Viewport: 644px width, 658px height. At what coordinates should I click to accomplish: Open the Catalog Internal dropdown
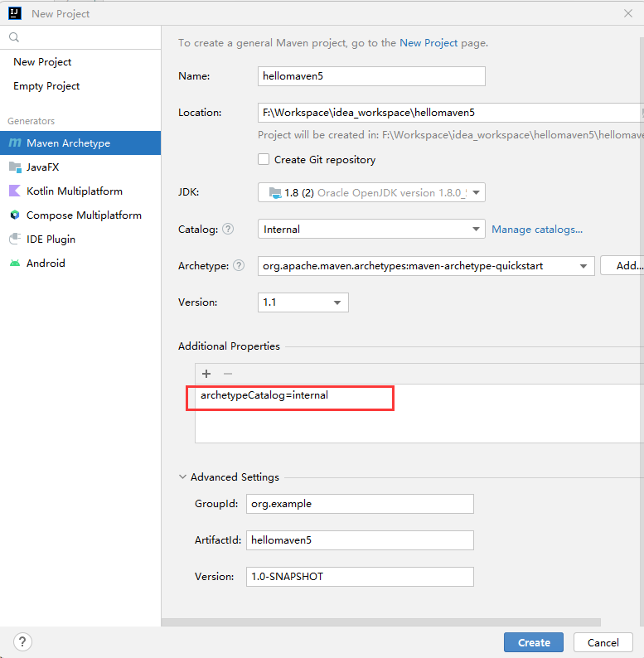click(x=371, y=229)
